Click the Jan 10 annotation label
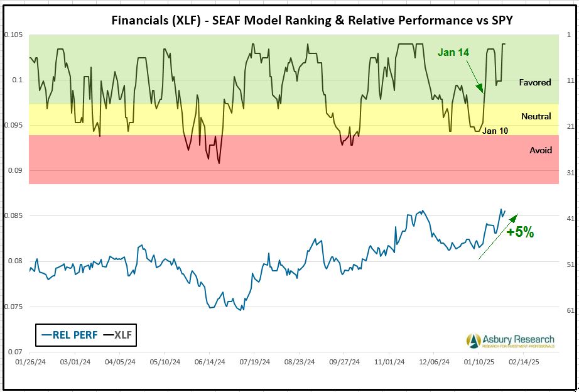This screenshot has height=392, width=579. [x=495, y=131]
